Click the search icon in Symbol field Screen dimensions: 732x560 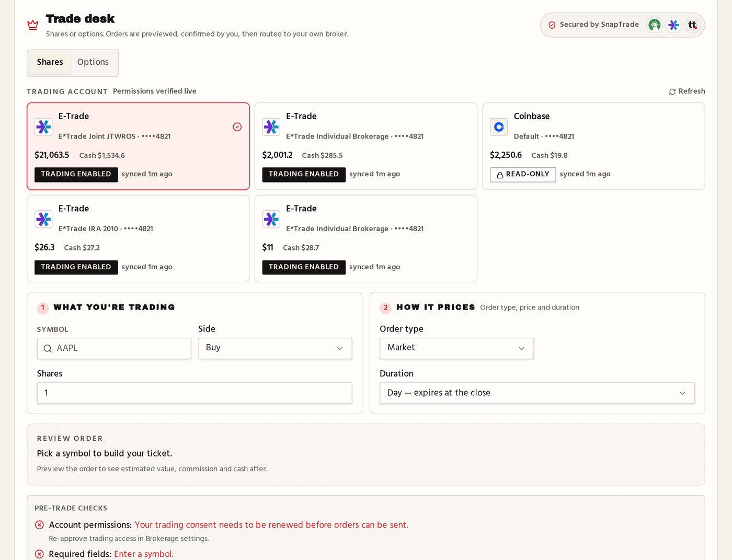click(48, 348)
